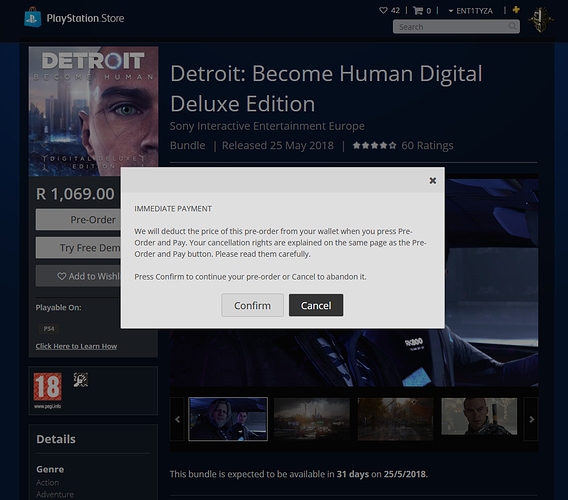The image size is (568, 500).
Task: Click the user avatar in the header
Action: click(x=540, y=20)
